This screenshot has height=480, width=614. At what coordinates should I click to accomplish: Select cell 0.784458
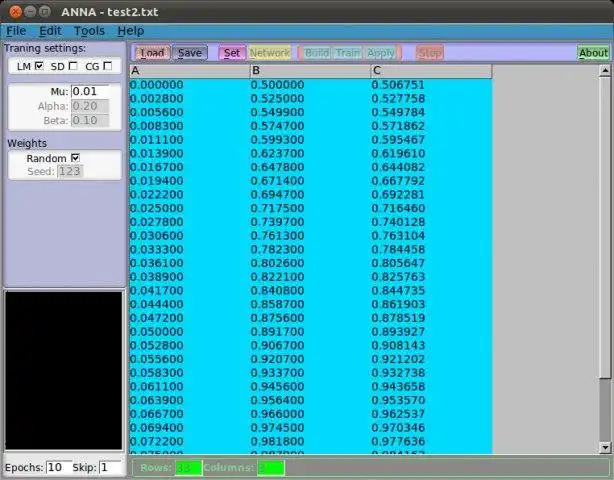398,249
